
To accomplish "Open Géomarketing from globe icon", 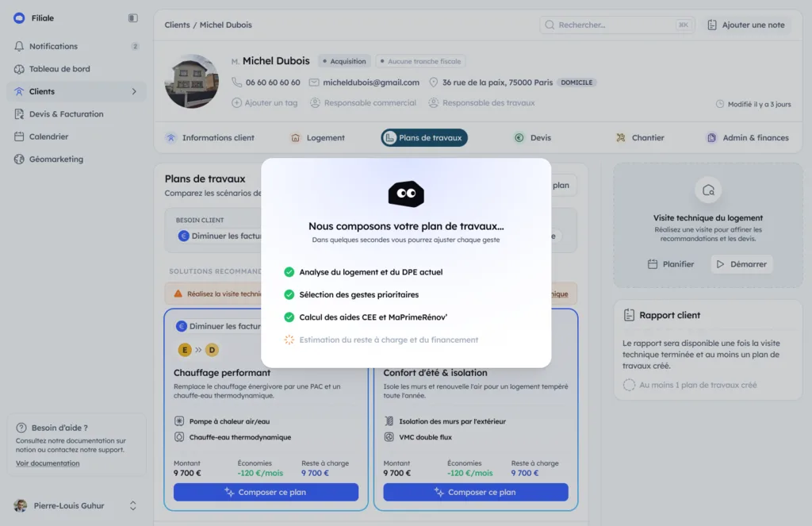I will [19, 159].
